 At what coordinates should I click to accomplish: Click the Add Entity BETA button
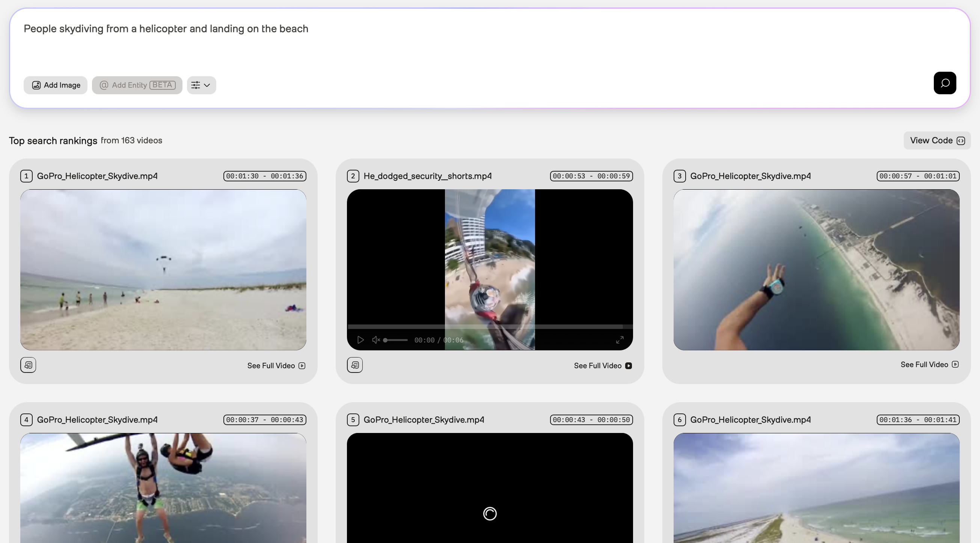coord(137,85)
